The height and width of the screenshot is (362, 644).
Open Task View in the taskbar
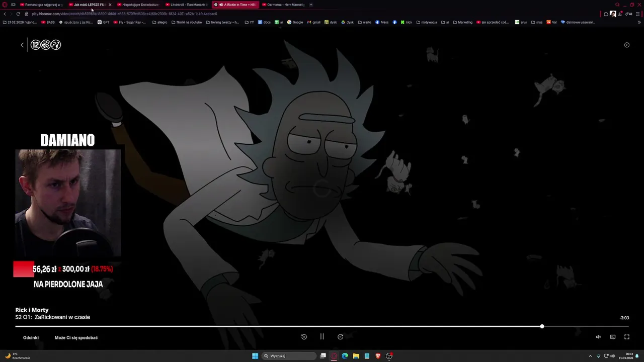point(323,356)
